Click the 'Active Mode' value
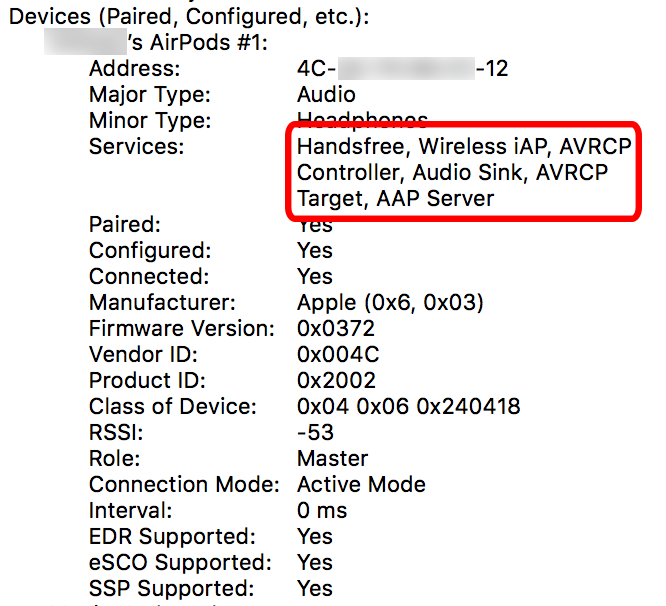This screenshot has height=606, width=666. pyautogui.click(x=361, y=484)
